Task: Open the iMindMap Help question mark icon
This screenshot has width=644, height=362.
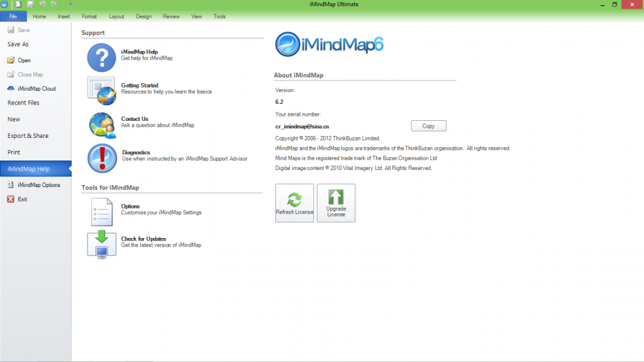Action: point(101,57)
